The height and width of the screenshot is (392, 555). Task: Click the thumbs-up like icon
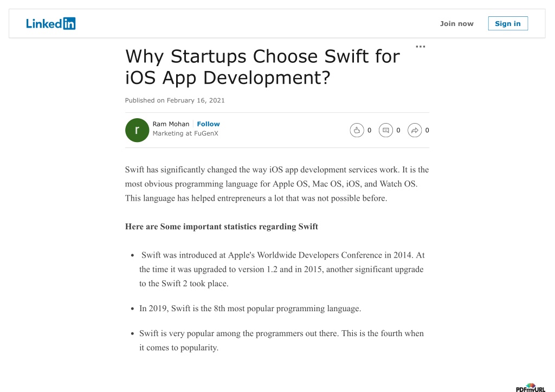coord(357,130)
